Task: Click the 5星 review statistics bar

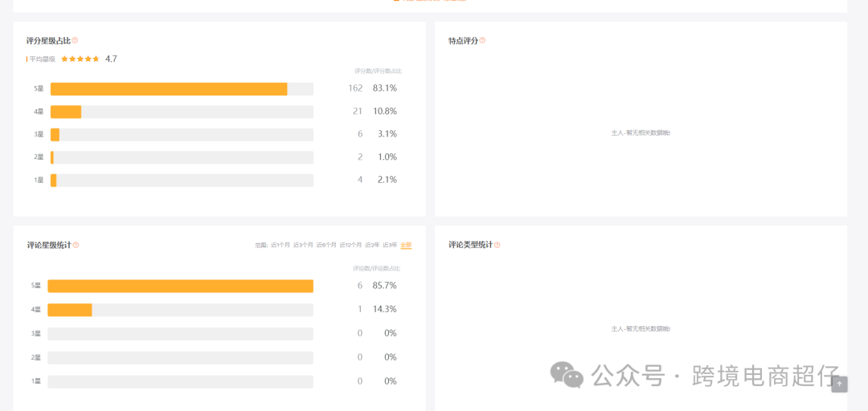Action: coord(180,286)
